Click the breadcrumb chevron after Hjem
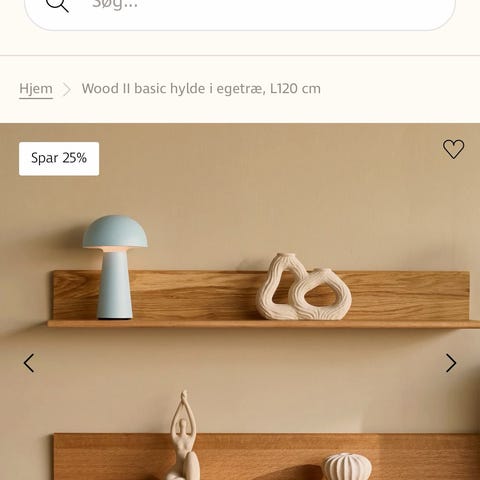The image size is (480, 480). tap(67, 89)
